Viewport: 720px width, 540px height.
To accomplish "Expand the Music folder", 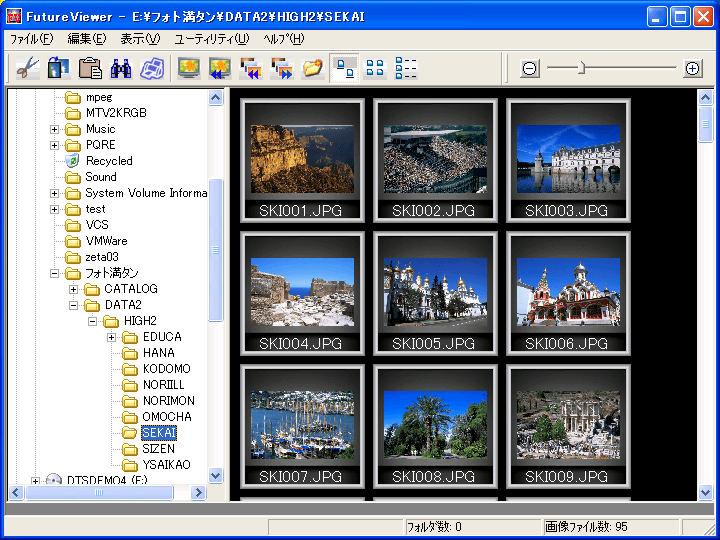I will [x=54, y=129].
